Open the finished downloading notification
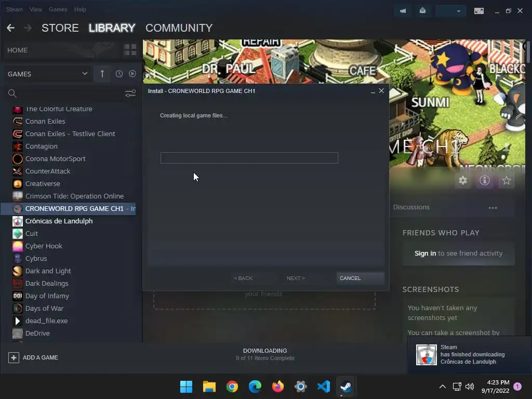532x399 pixels. pos(469,354)
